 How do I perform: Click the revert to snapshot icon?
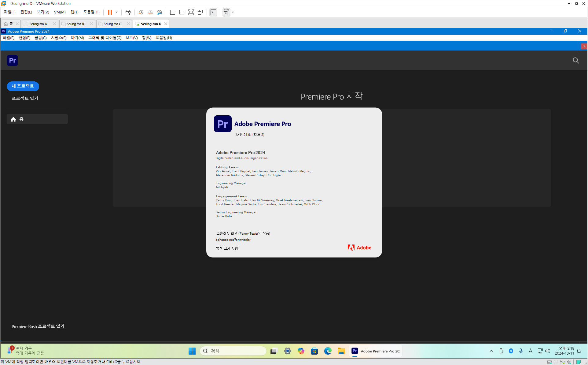150,12
